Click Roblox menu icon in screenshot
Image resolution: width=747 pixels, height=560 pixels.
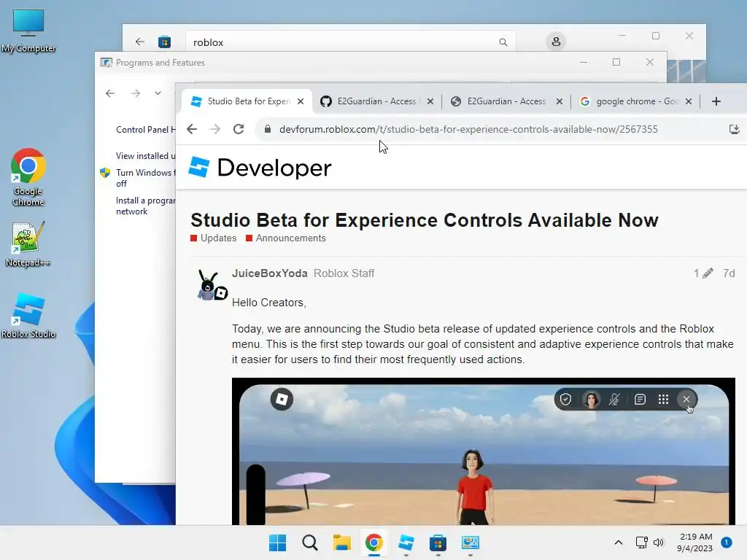click(x=282, y=399)
